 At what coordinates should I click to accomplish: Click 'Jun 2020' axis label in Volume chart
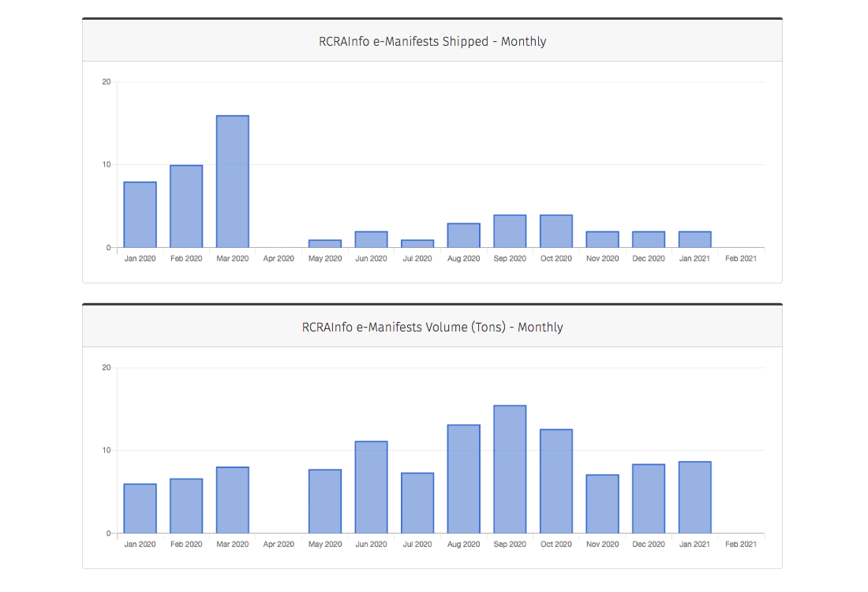[x=371, y=545]
